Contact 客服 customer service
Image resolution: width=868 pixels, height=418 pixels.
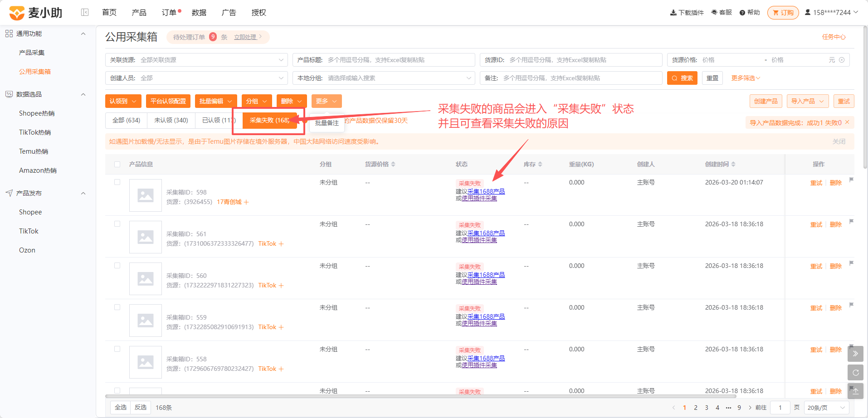point(722,12)
